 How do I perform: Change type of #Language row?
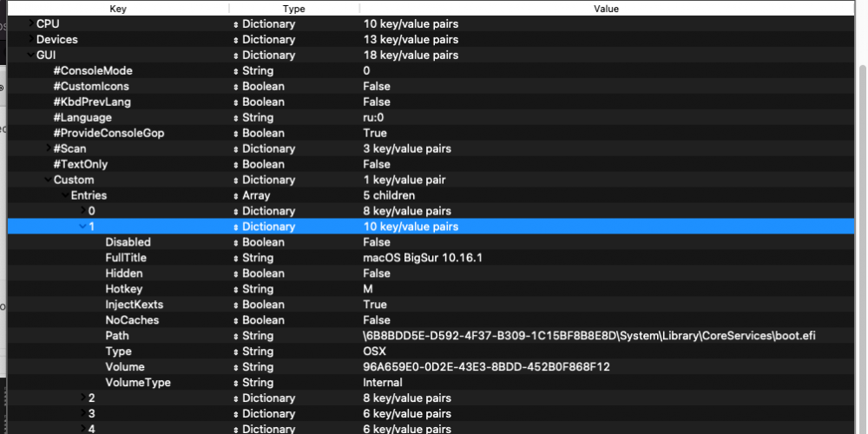236,118
